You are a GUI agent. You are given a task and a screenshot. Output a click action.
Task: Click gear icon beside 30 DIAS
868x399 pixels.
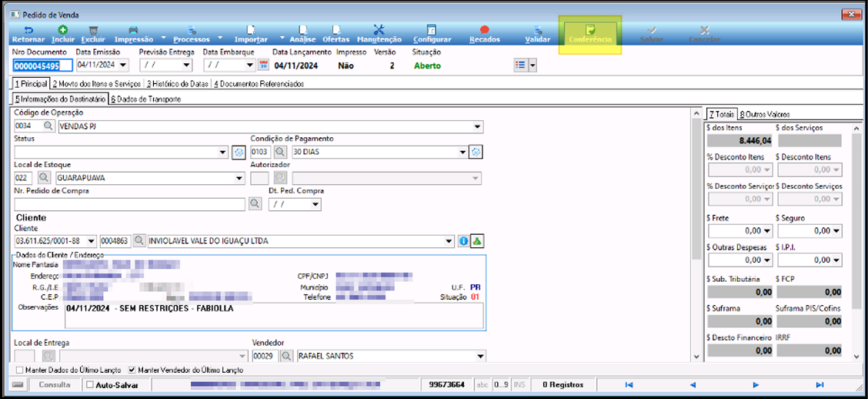coord(476,152)
